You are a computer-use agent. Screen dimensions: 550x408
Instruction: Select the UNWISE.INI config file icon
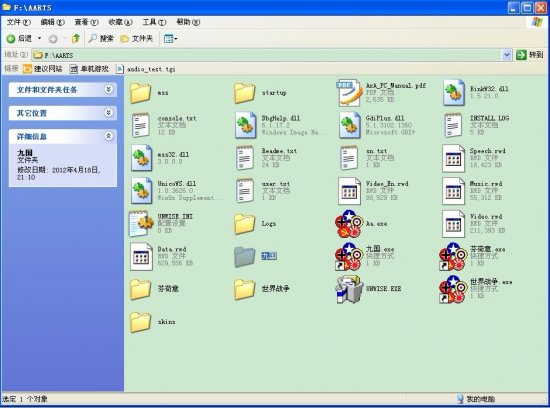point(141,223)
